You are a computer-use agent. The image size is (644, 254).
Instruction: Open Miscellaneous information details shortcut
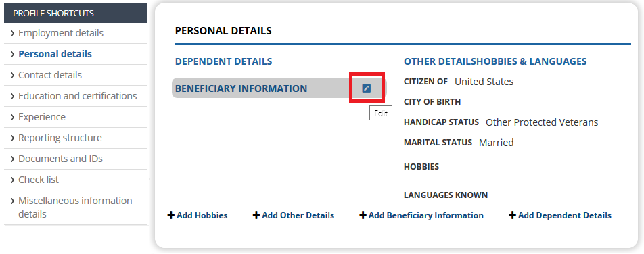(x=75, y=207)
